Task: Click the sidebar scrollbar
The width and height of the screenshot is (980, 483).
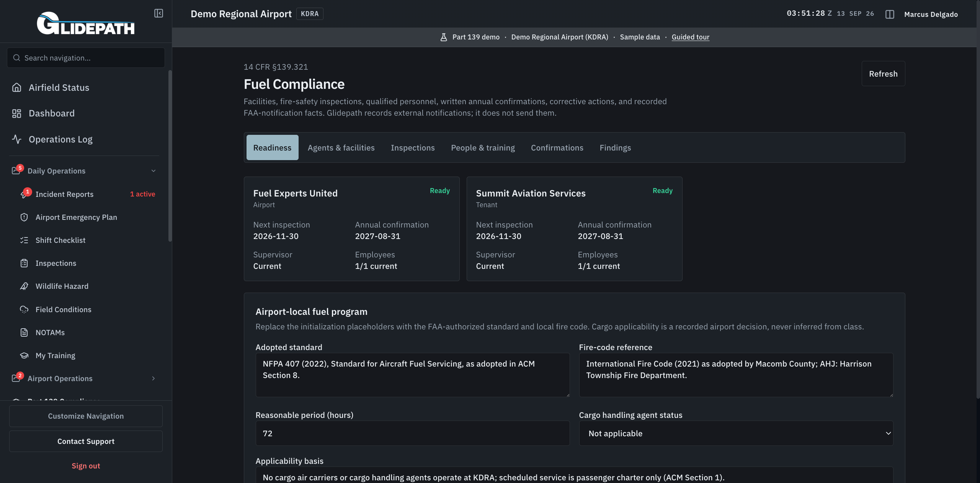Action: [170, 156]
